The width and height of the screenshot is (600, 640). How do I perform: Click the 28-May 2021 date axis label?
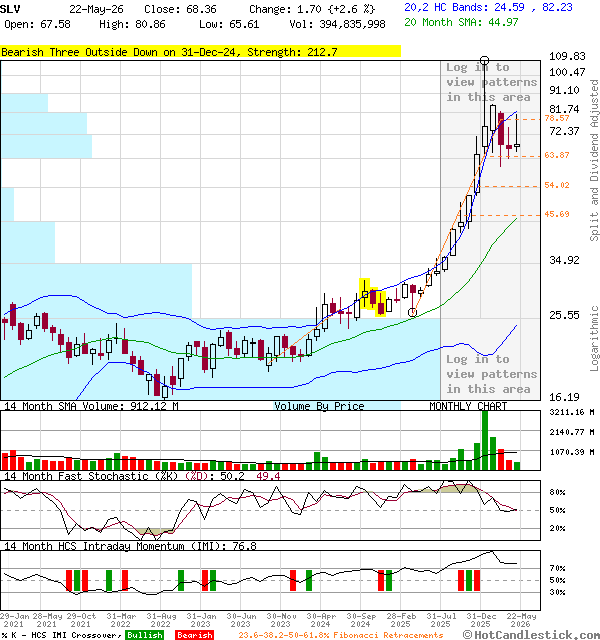pos(47,620)
